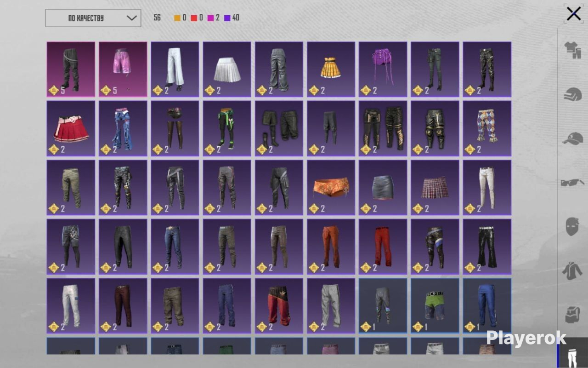Select the orange pants item
The width and height of the screenshot is (588, 368).
(x=331, y=247)
